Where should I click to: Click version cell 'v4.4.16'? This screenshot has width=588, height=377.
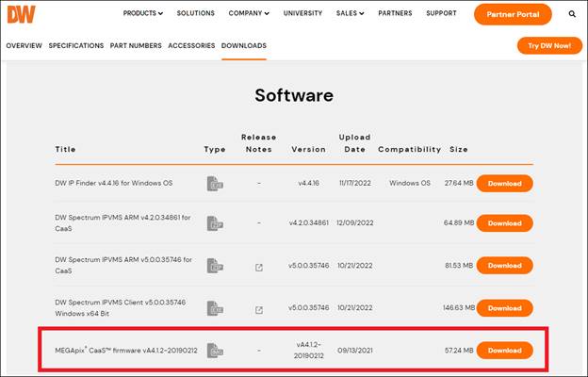pos(309,183)
